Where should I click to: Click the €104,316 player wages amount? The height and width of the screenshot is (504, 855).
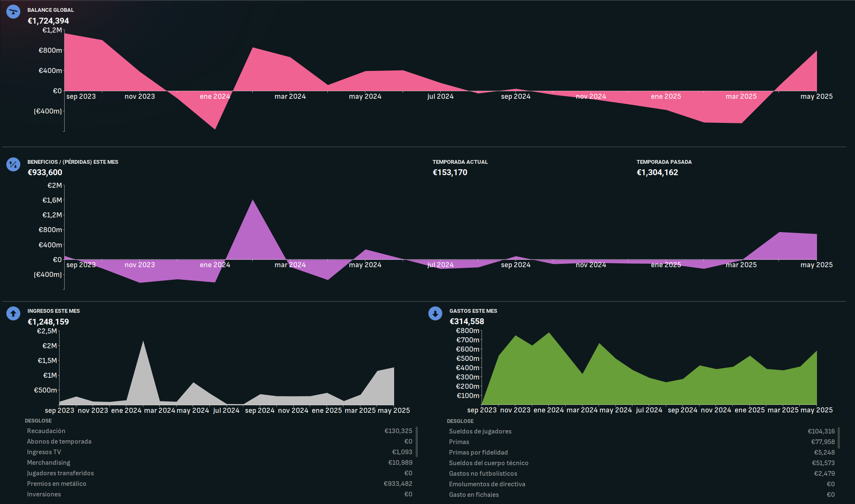click(821, 431)
